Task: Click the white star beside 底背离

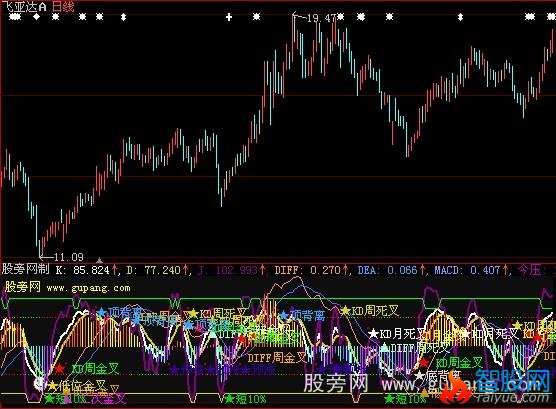Action: click(420, 375)
